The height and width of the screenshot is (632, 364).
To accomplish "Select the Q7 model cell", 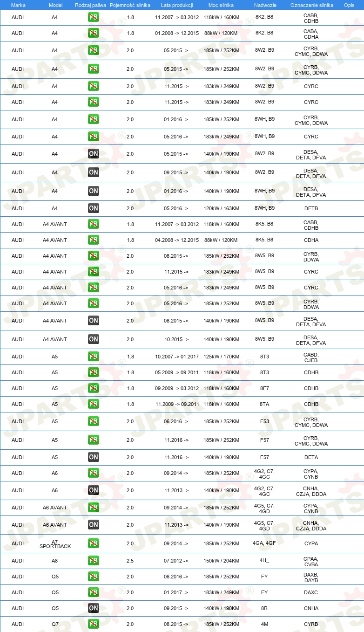I will click(55, 624).
